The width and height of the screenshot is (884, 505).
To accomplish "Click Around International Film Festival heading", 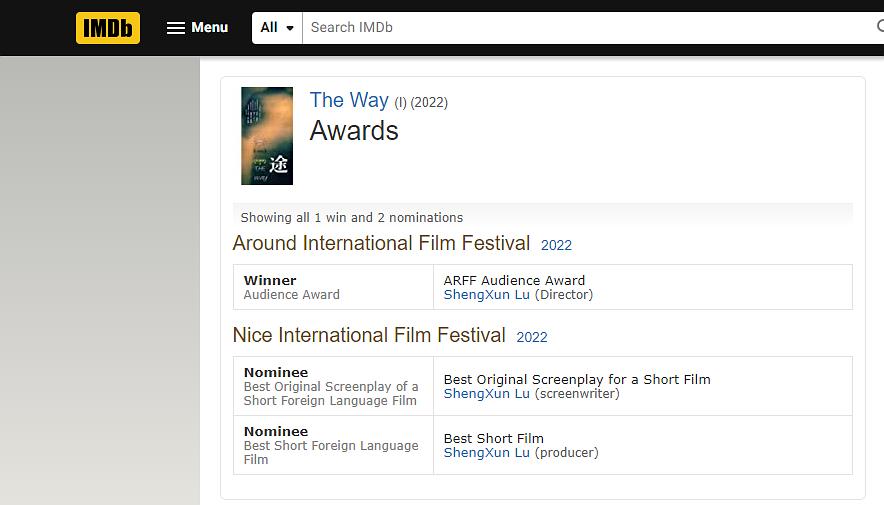I will pos(381,243).
